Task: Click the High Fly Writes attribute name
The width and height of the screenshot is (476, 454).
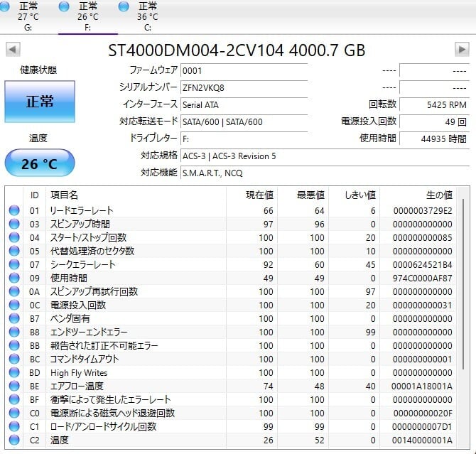Action: point(79,372)
